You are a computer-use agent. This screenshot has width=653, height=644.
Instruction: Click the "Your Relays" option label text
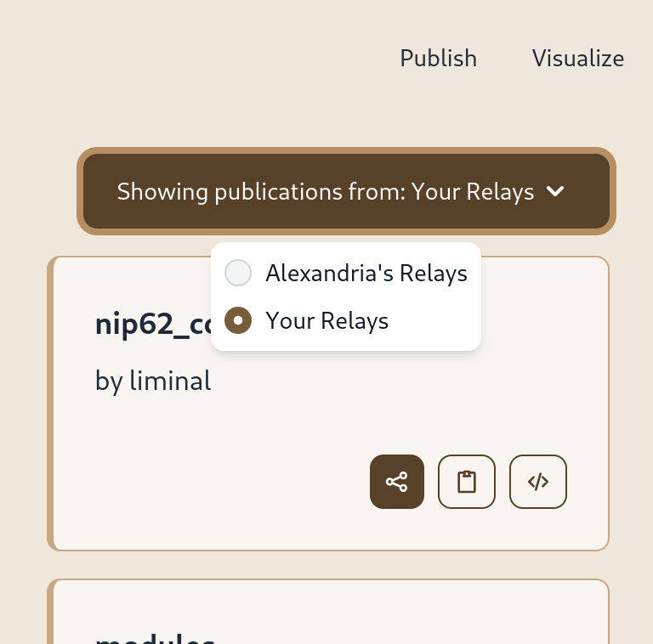(326, 320)
